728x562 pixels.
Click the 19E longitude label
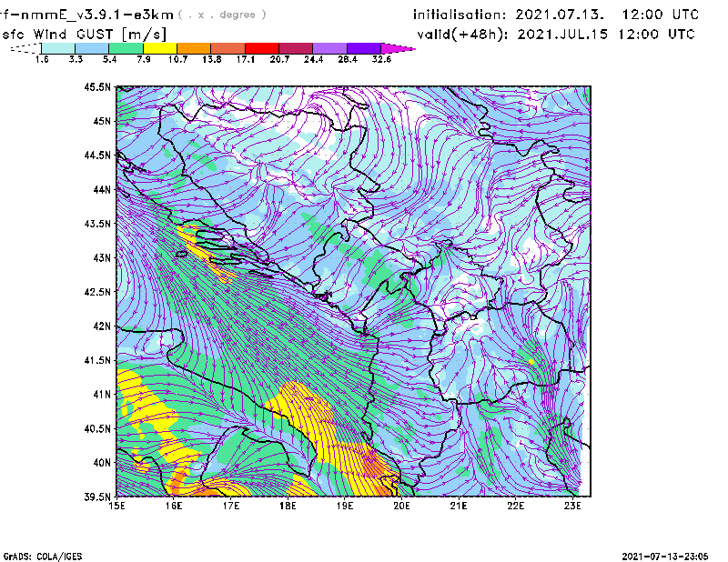pyautogui.click(x=345, y=506)
